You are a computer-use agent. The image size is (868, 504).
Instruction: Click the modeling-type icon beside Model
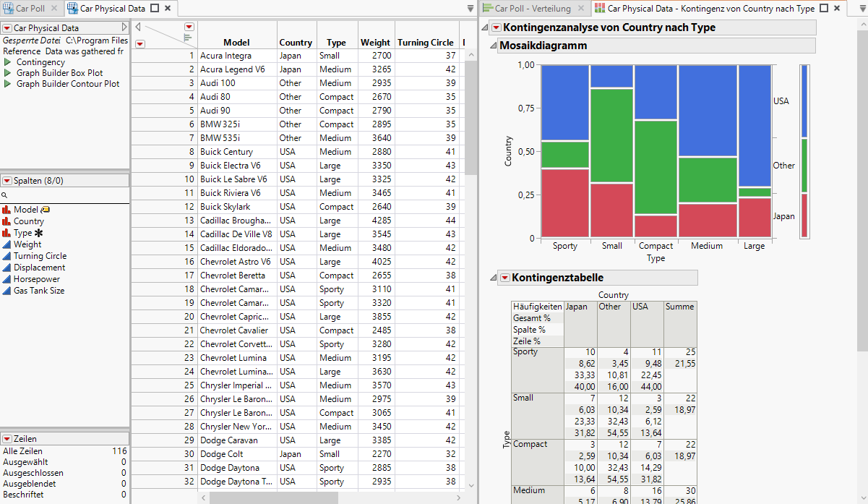click(7, 209)
